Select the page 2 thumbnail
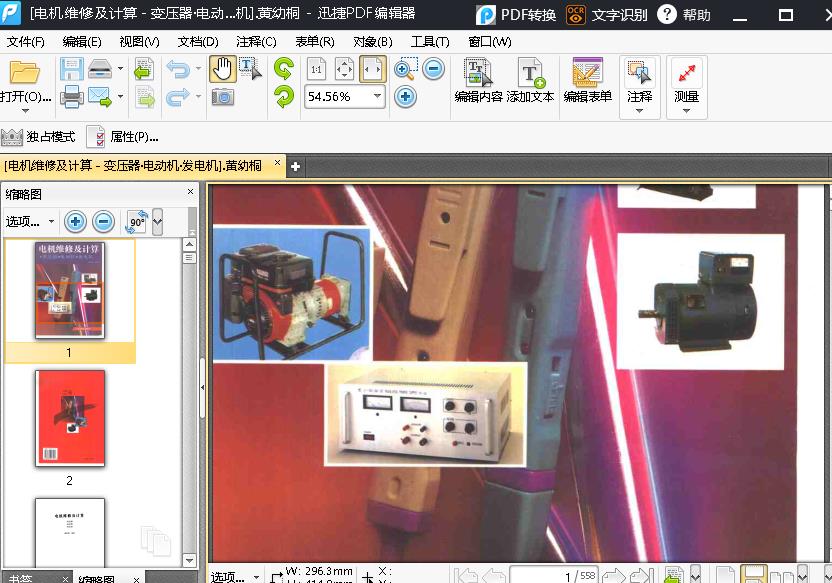 [70, 418]
